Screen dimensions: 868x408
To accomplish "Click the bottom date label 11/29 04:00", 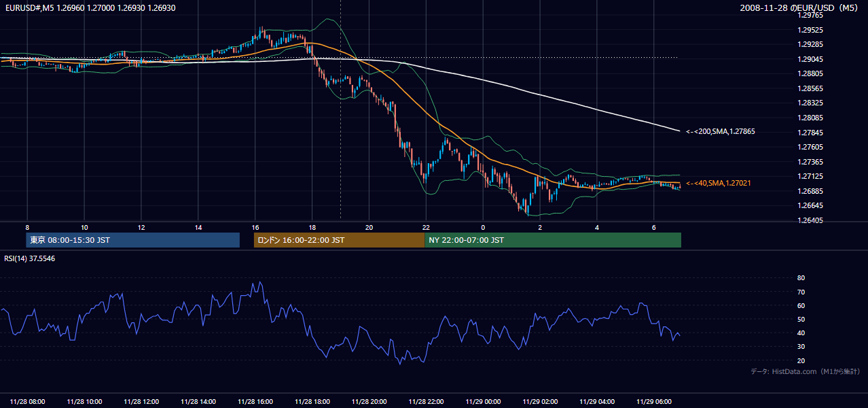I will point(598,402).
